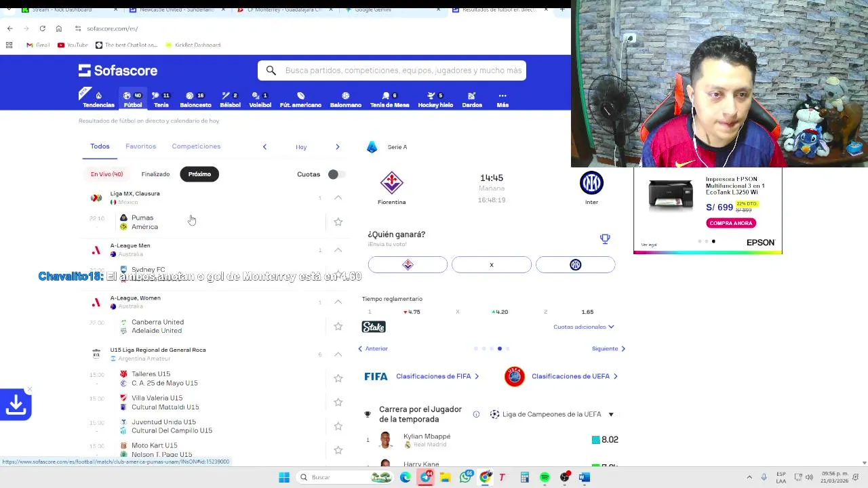Image resolution: width=868 pixels, height=488 pixels.
Task: Switch to Voleibol scores
Action: 260,100
